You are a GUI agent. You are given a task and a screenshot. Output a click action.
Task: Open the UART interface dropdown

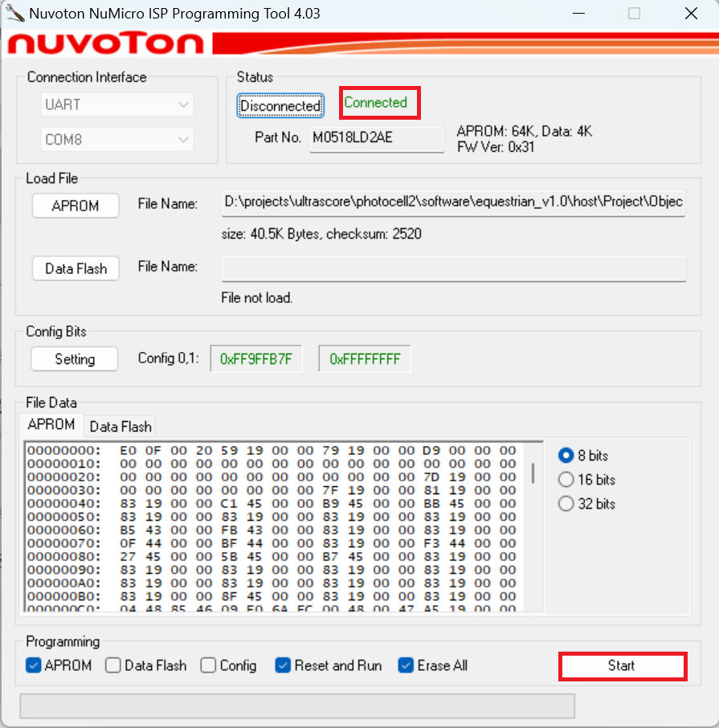[117, 104]
